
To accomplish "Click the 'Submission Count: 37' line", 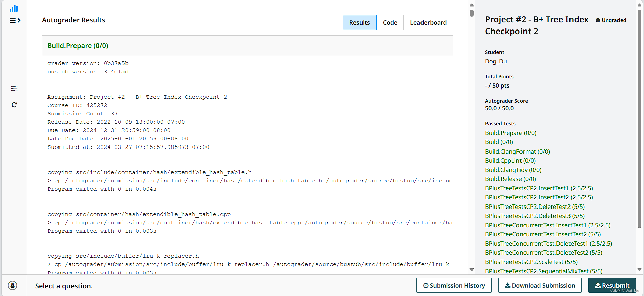I will click(83, 114).
